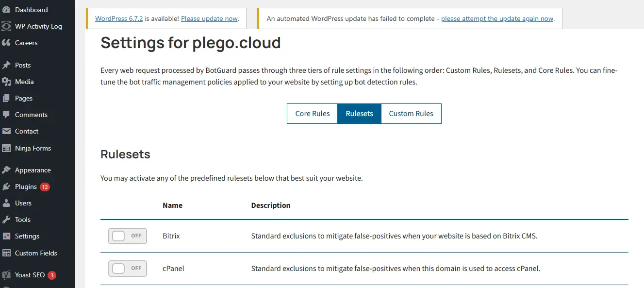The width and height of the screenshot is (644, 288).
Task: Click 'please attempt the update again now'
Action: pyautogui.click(x=497, y=18)
